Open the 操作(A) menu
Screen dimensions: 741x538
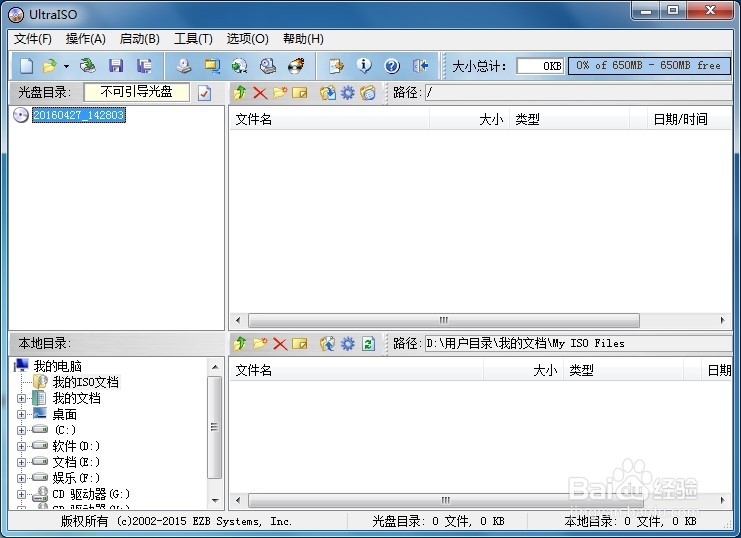point(86,39)
